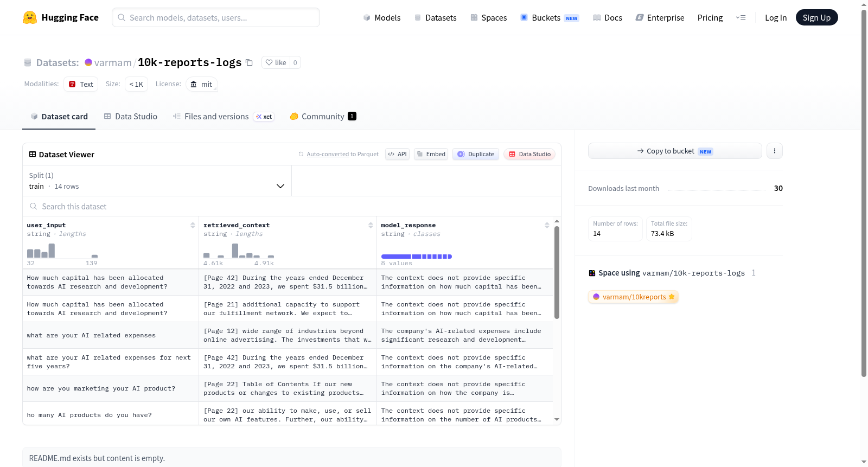Image resolution: width=868 pixels, height=467 pixels.
Task: Open the Community tab
Action: (323, 116)
